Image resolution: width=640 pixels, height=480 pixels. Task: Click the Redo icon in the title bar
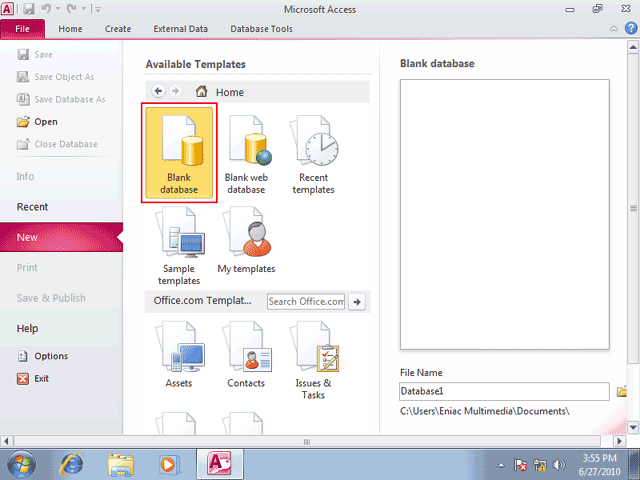click(x=72, y=9)
